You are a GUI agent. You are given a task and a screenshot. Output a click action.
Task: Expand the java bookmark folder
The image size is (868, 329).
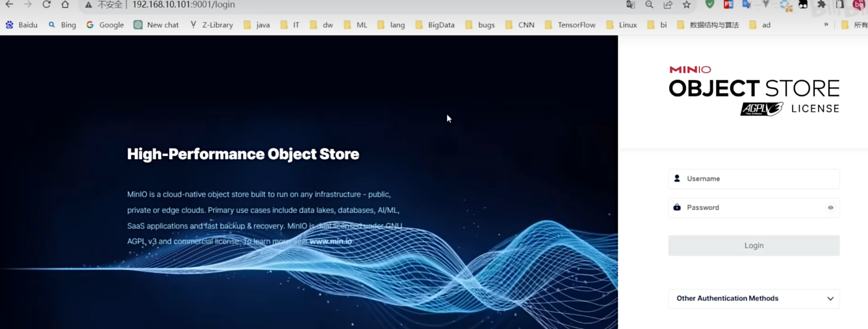(x=257, y=25)
